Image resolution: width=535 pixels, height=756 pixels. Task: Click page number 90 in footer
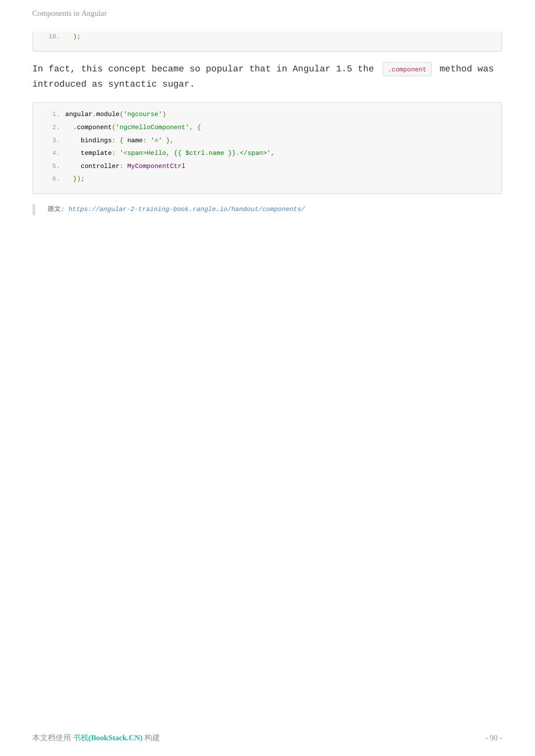click(x=494, y=738)
